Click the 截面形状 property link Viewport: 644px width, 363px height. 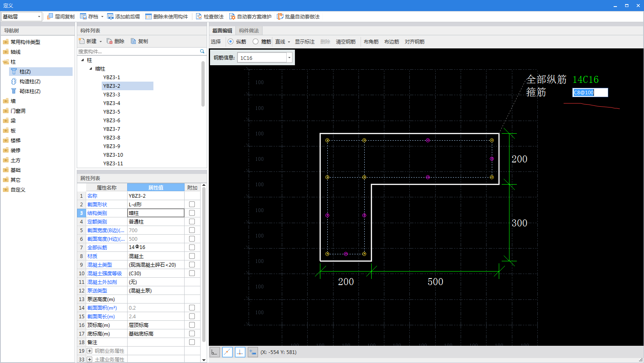pos(97,204)
